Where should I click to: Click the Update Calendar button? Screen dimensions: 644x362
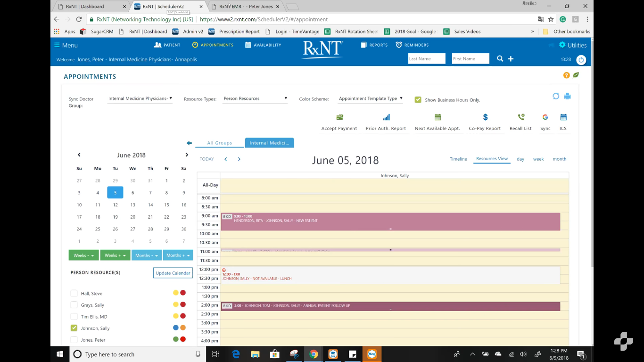[173, 273]
